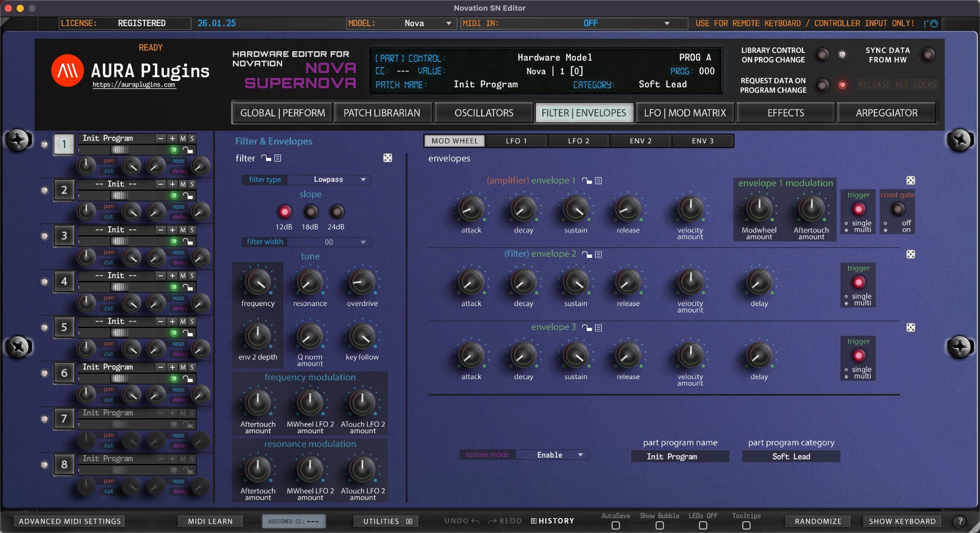Randomize the filter section with dice icon
This screenshot has height=533, width=980.
[x=387, y=158]
